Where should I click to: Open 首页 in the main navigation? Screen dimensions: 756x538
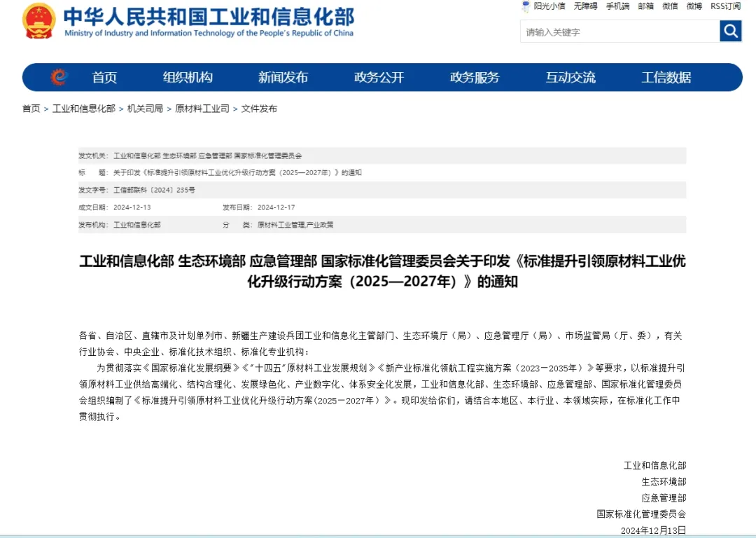pos(104,78)
